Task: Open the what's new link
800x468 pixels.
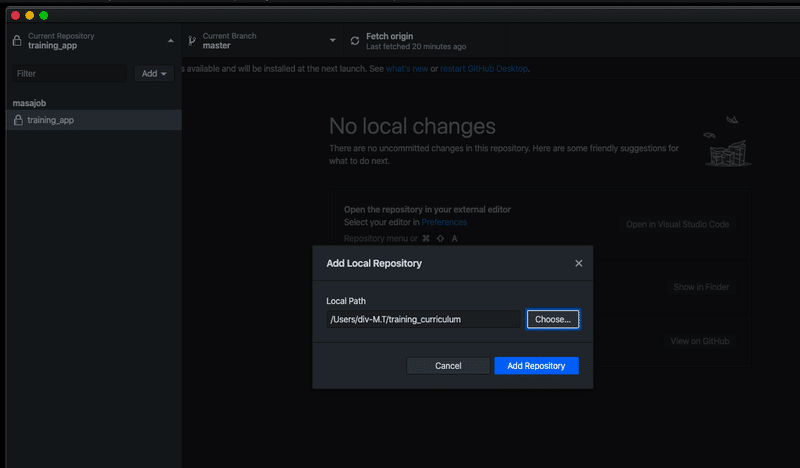Action: [x=407, y=69]
